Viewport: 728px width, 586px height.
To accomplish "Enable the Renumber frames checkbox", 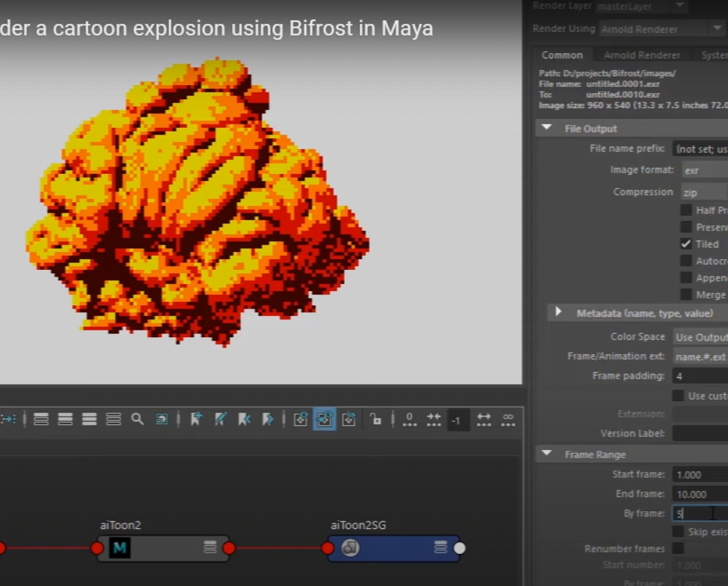I will pos(678,549).
